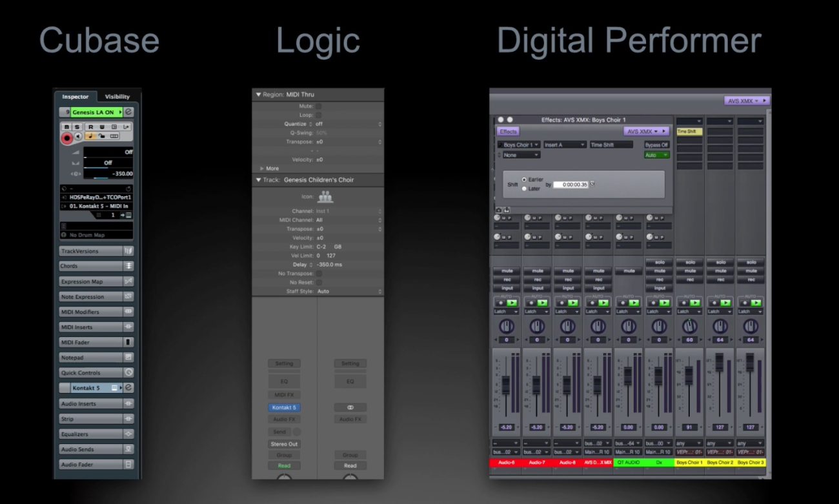Open Edit Instrument icon beside Kontakt 5
Viewport: 839px width, 504px height.
[x=128, y=388]
